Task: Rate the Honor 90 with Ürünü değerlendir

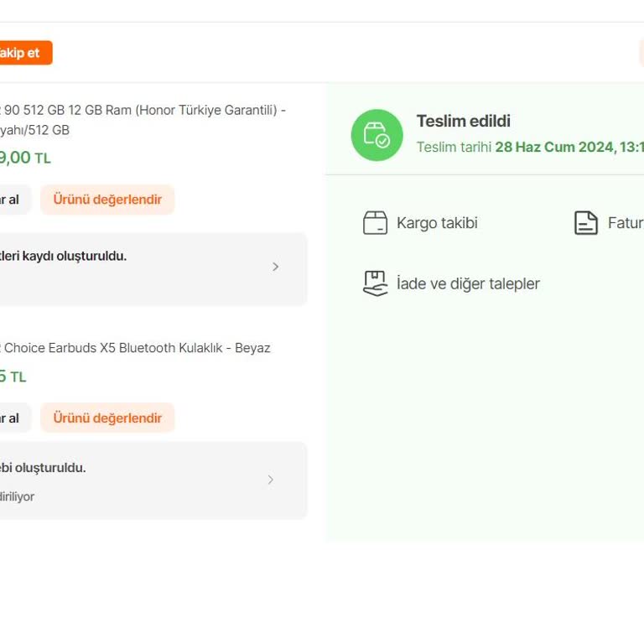Action: (x=107, y=200)
